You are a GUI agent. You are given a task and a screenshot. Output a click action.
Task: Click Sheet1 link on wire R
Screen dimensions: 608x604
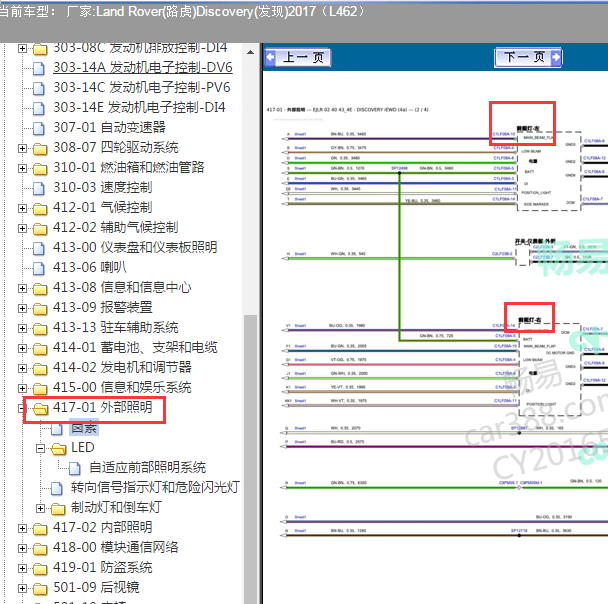300,483
